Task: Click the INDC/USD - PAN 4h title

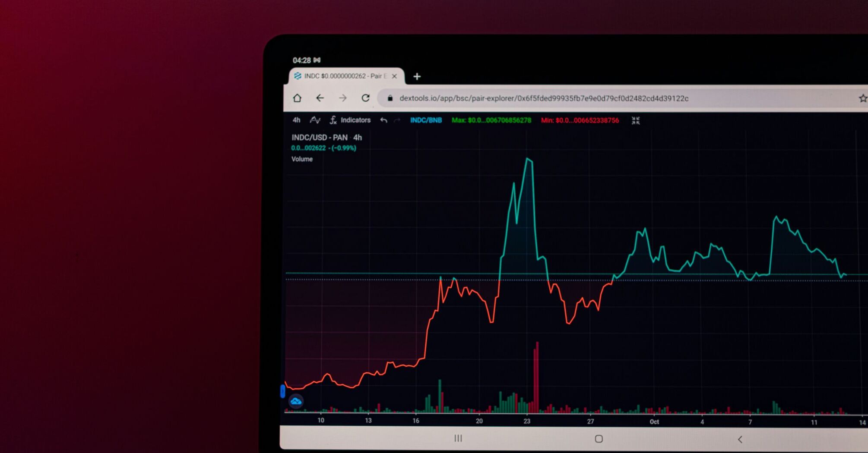Action: click(x=326, y=137)
